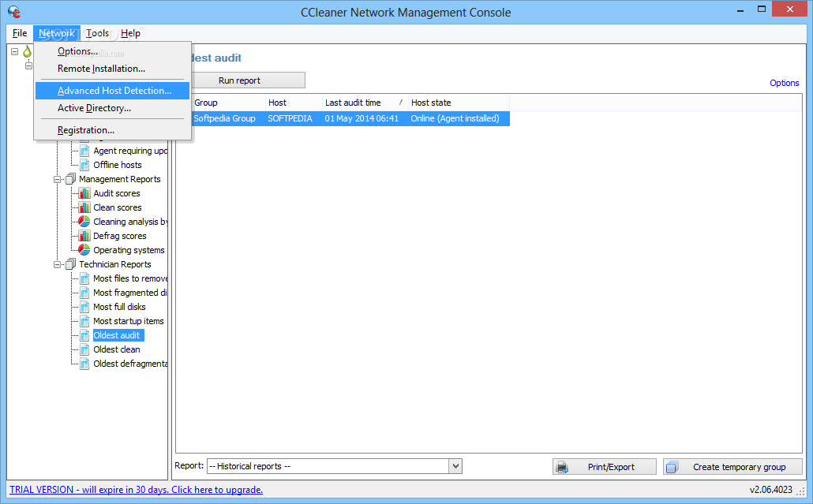Viewport: 813px width, 504px height.
Task: Click the Online (Agent installed) cell
Action: 455,118
